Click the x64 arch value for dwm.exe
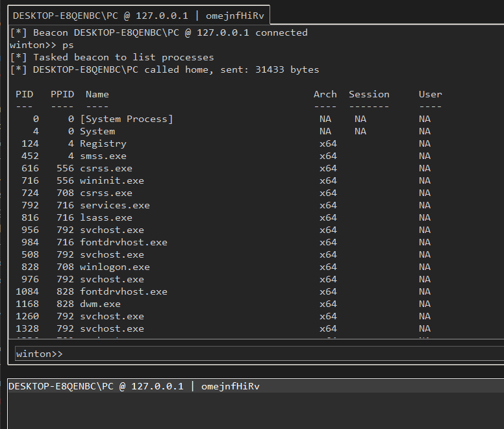This screenshot has width=504, height=429. click(x=328, y=304)
